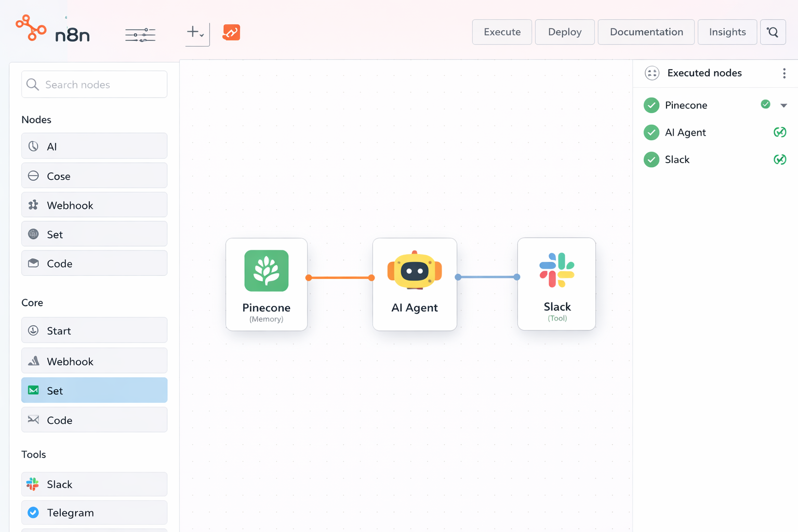The width and height of the screenshot is (798, 532).
Task: Open the add node dropdown arrow
Action: [x=202, y=35]
